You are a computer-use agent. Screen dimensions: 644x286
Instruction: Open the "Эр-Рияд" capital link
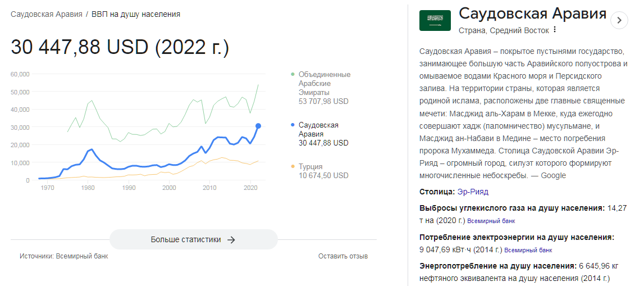tap(473, 192)
